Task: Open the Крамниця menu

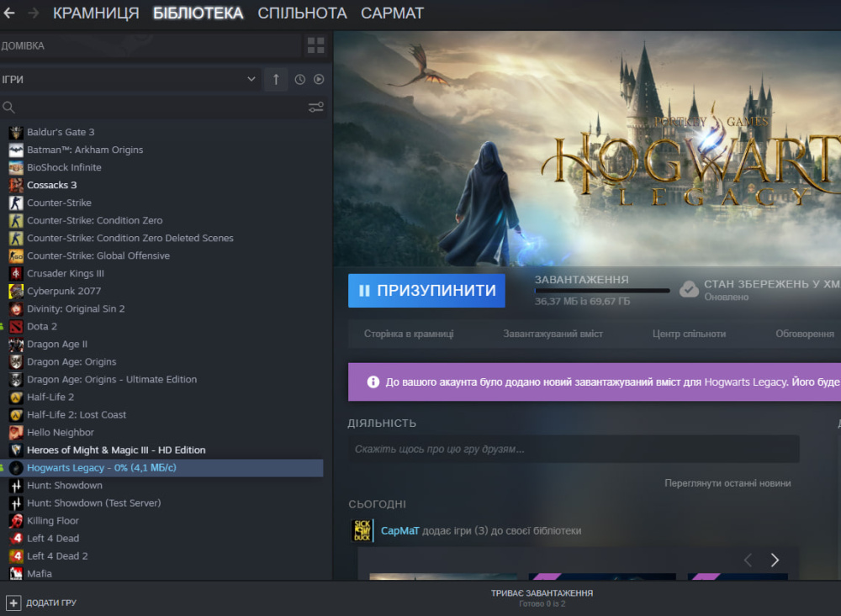Action: point(96,13)
